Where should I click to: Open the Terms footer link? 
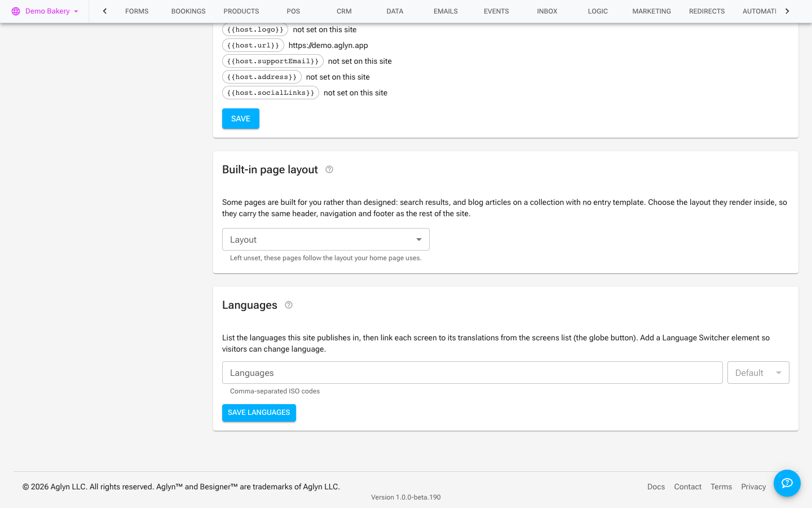[721, 487]
